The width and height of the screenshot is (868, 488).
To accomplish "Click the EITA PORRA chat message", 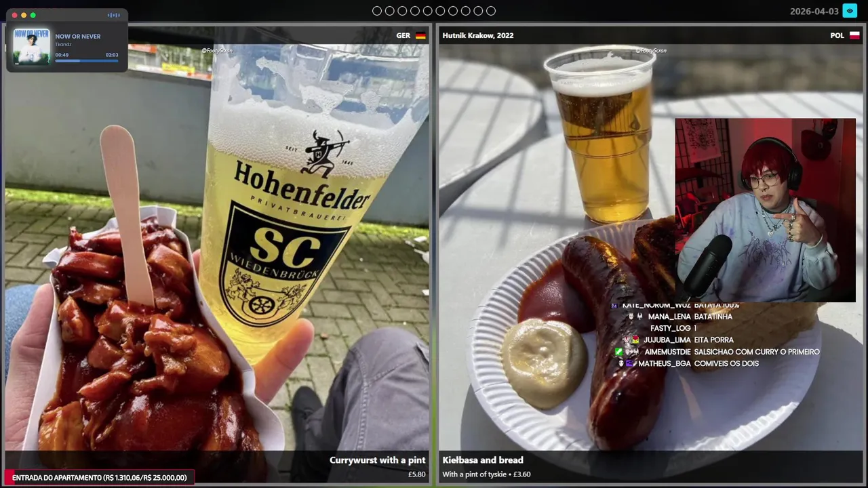I will coord(713,340).
